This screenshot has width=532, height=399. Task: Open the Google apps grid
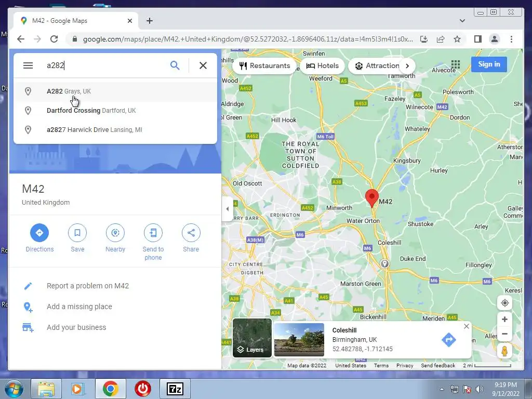tap(456, 64)
